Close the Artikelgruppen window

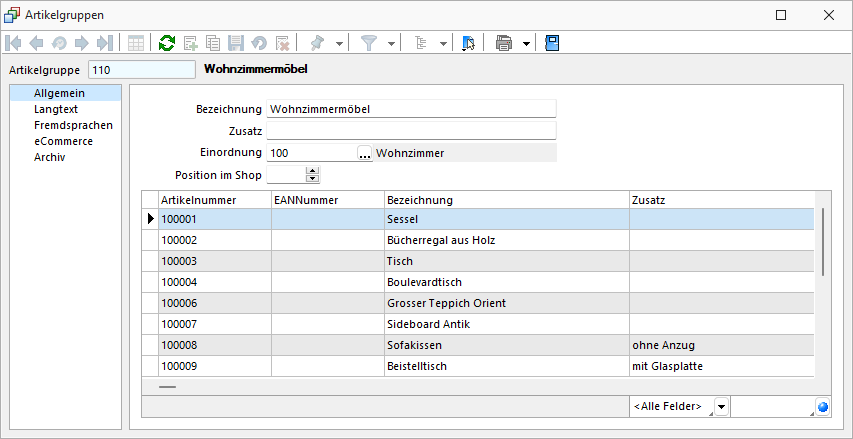(x=829, y=15)
